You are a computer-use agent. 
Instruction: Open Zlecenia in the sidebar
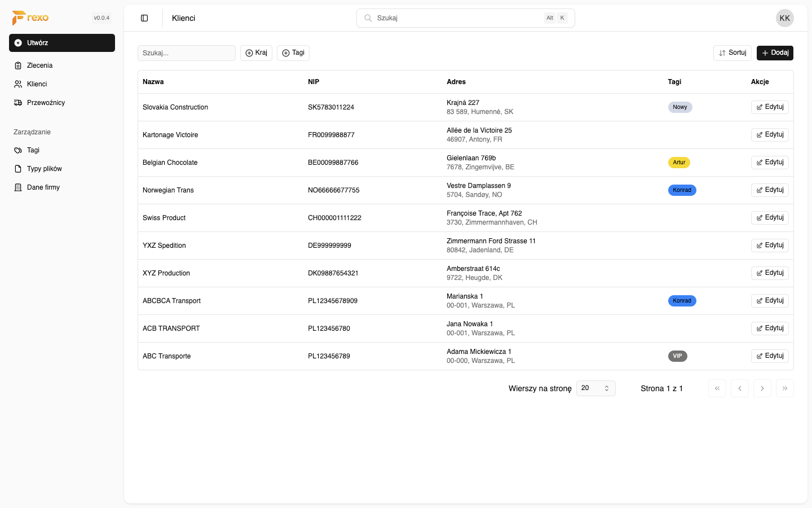pos(39,65)
